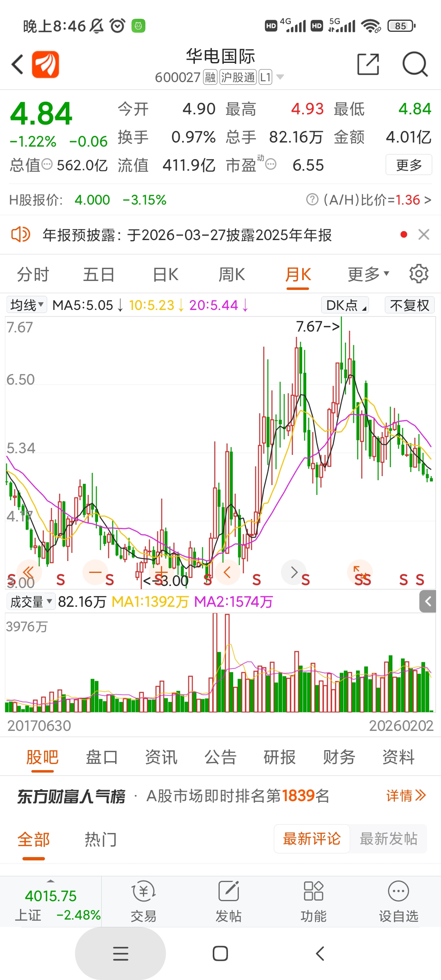The image size is (441, 980).
Task: Expand 上证 index ticker 4015.75
Action: [x=51, y=901]
